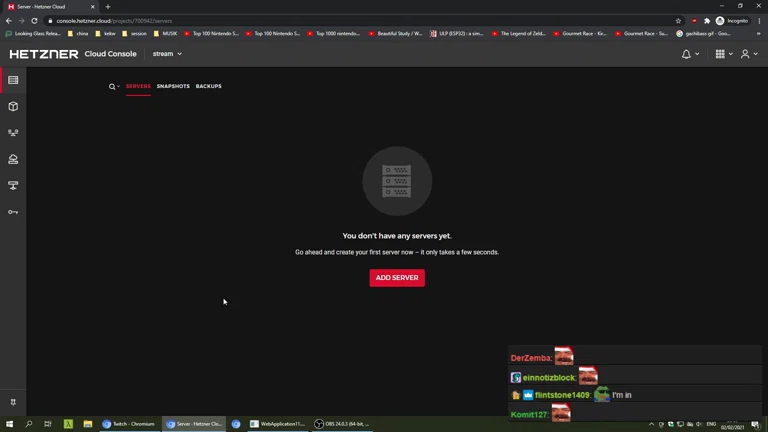
Task: Open the Networks icon in the sidebar
Action: click(13, 133)
